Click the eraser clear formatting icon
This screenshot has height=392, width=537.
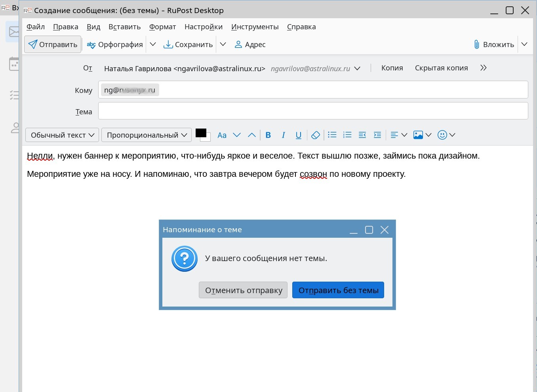point(315,135)
